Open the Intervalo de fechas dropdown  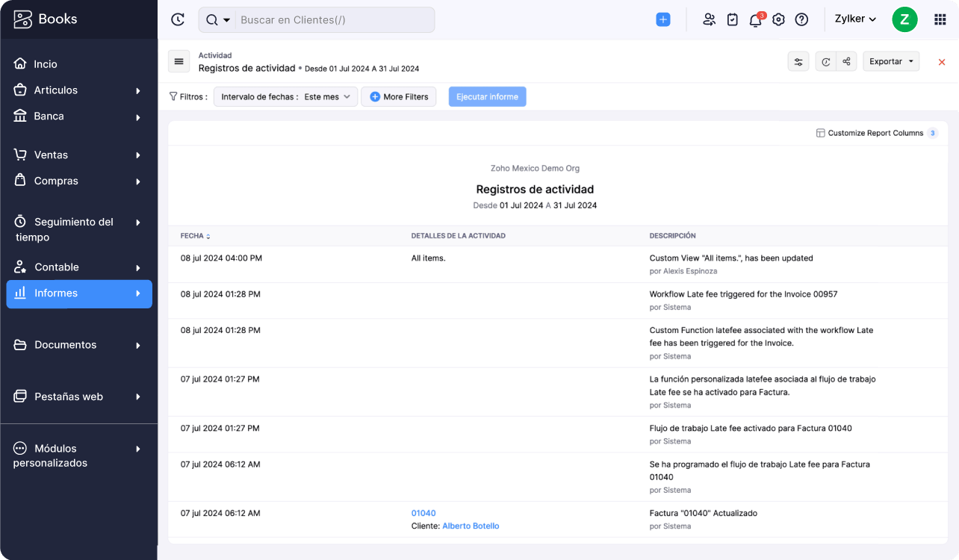[285, 97]
